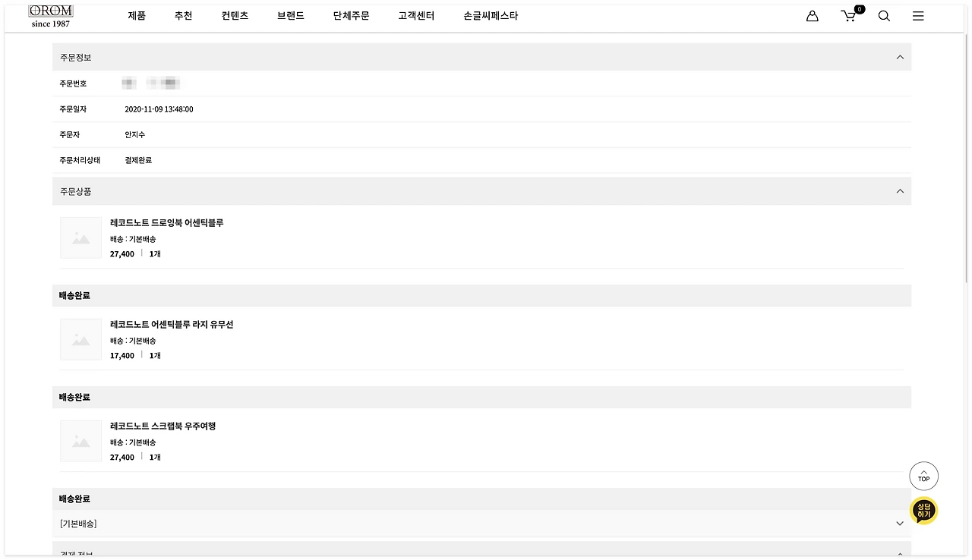Open the 제품 menu
The image size is (972, 560).
137,16
